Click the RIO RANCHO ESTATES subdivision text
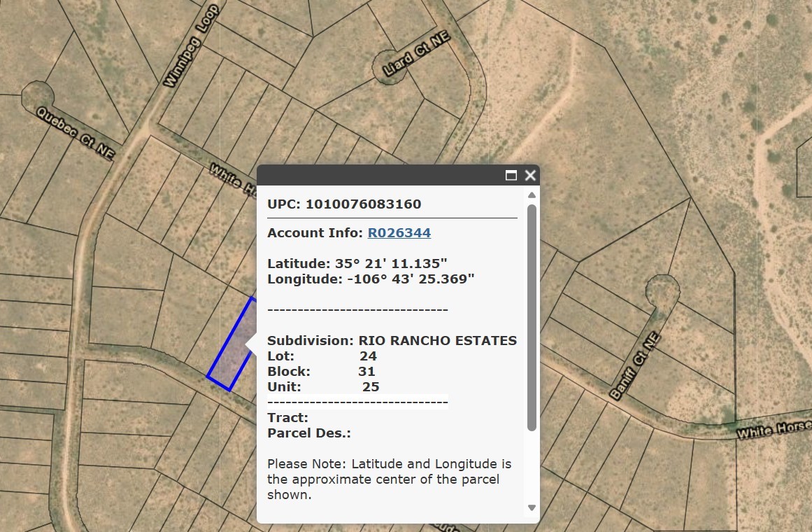812x532 pixels. point(439,341)
